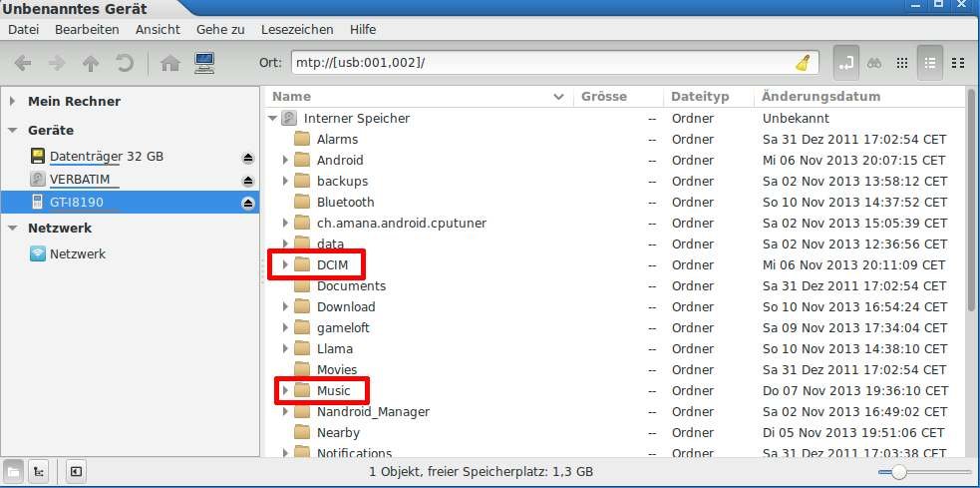Screen dimensions: 980x488
Task: Expand the ch.amana.android.cputuner folder
Action: 285,223
